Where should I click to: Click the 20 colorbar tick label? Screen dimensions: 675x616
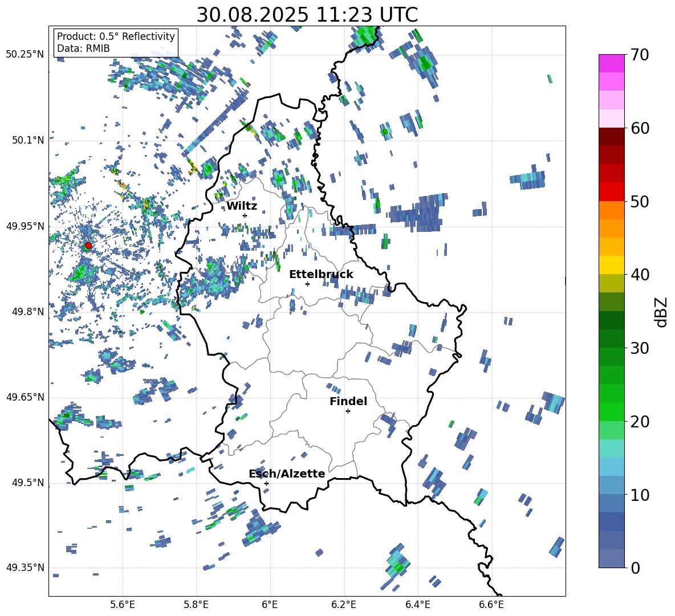640,421
